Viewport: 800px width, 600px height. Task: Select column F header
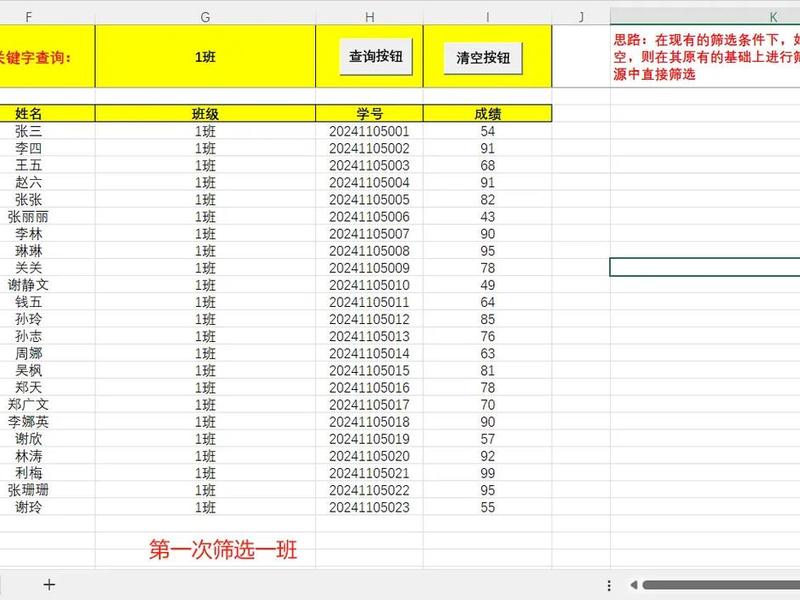pyautogui.click(x=47, y=17)
